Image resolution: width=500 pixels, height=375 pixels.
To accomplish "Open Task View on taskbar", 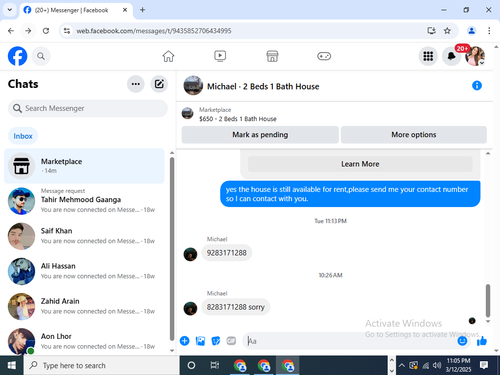I will (215, 365).
